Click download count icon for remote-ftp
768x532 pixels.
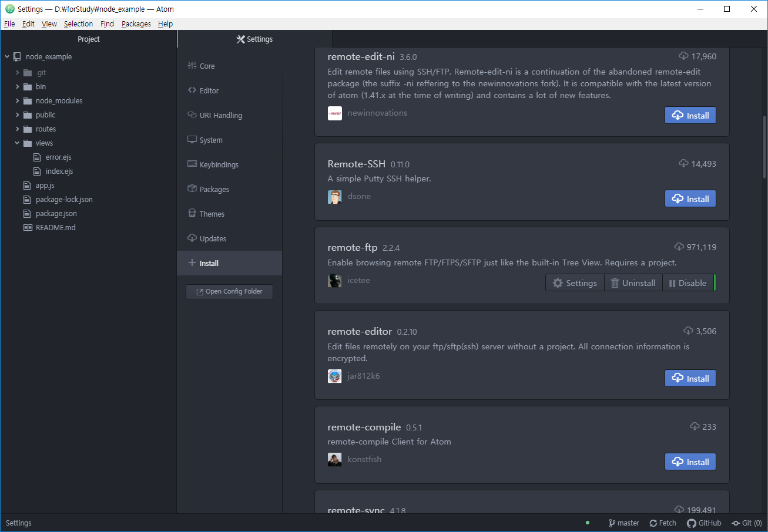click(679, 247)
